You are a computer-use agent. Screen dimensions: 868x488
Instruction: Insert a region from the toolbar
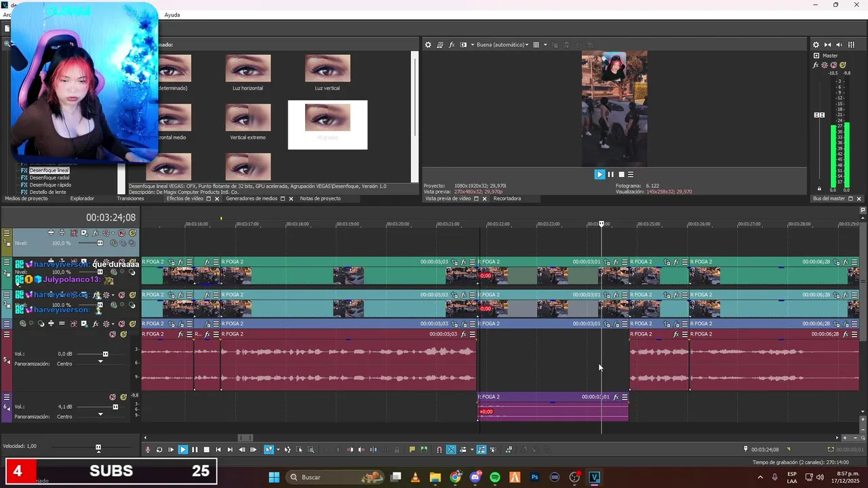pyautogui.click(x=425, y=449)
